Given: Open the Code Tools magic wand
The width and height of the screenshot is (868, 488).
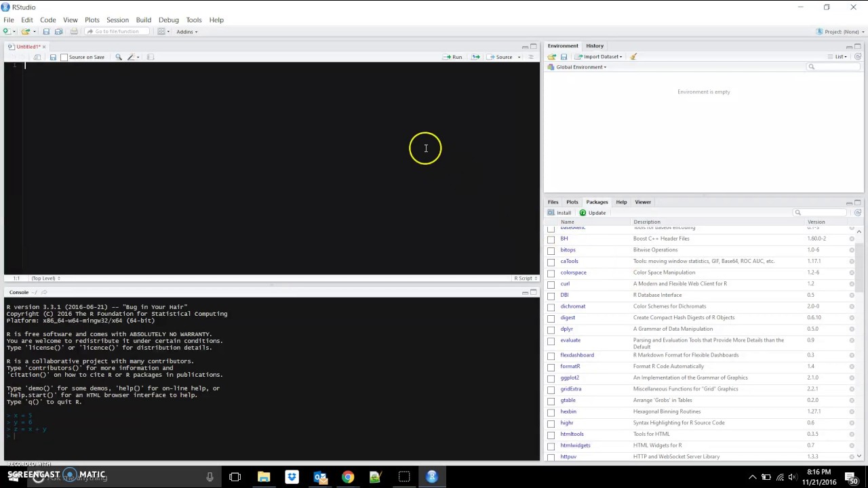Looking at the screenshot, I should click(132, 57).
